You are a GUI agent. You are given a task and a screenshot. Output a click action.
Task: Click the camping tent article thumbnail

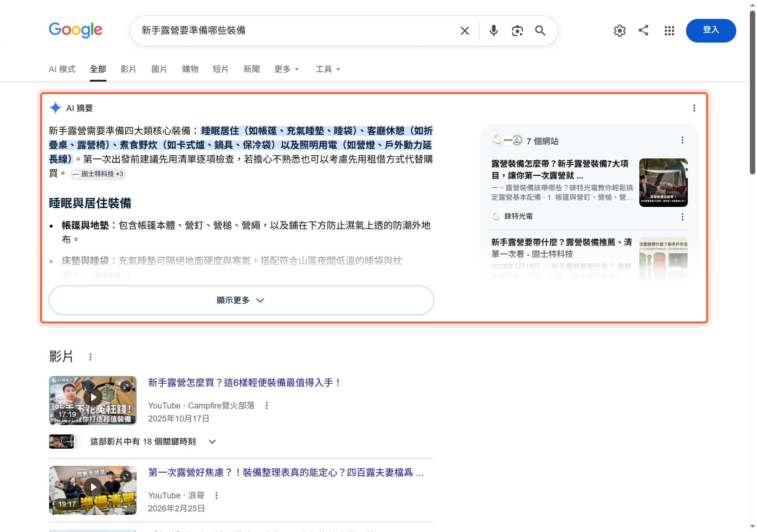663,183
